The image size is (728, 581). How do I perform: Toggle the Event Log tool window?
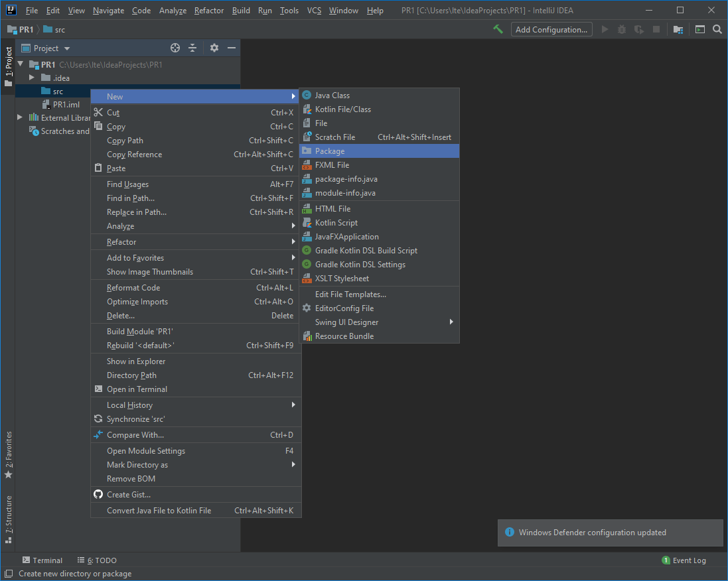tap(684, 560)
